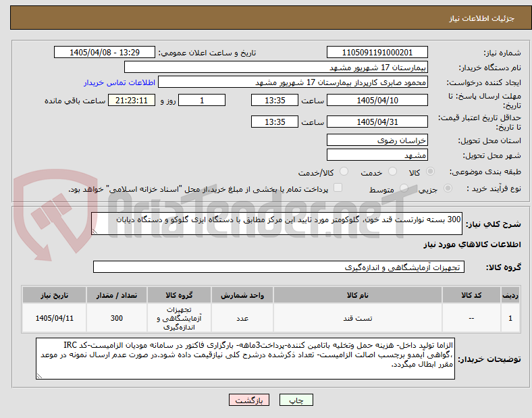The image size is (532, 418).
Task: Click the resize handle of buyer notes box
Action: tap(39, 376)
